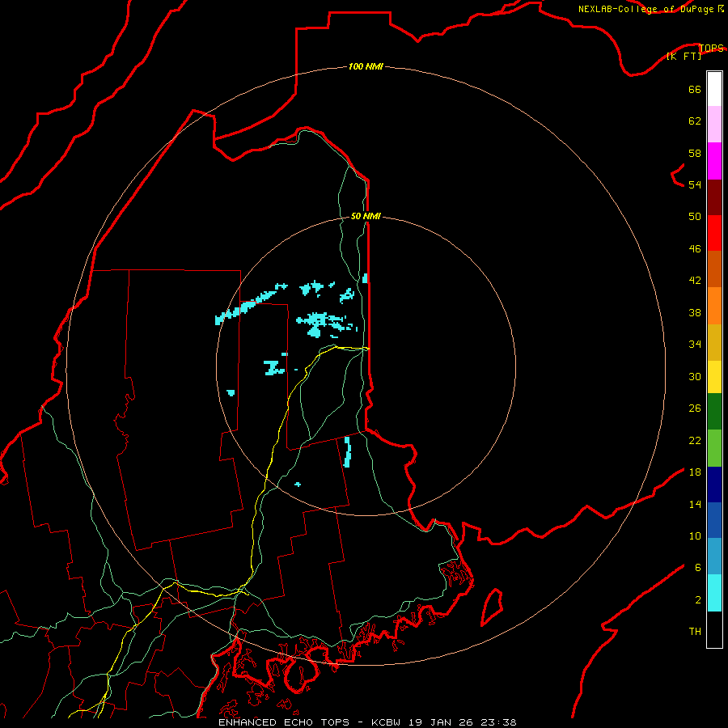
Task: Pick the yellow 30 kft legend swatch
Action: click(714, 377)
